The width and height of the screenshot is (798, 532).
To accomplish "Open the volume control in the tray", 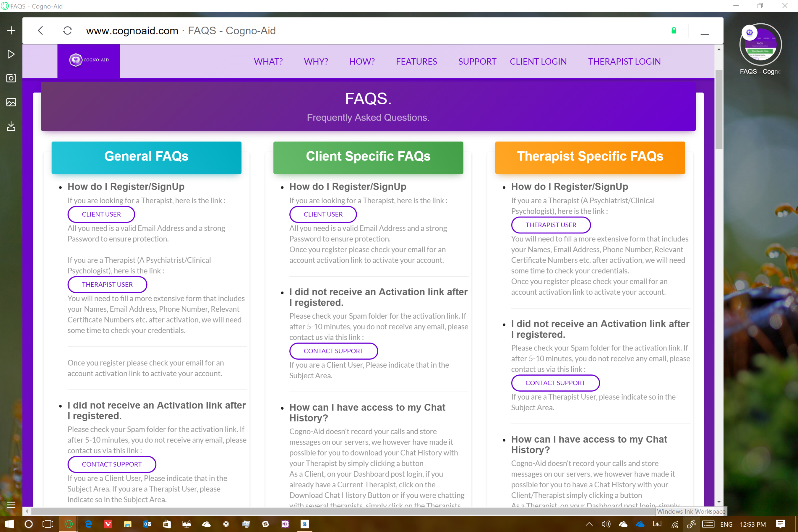I will click(x=606, y=524).
